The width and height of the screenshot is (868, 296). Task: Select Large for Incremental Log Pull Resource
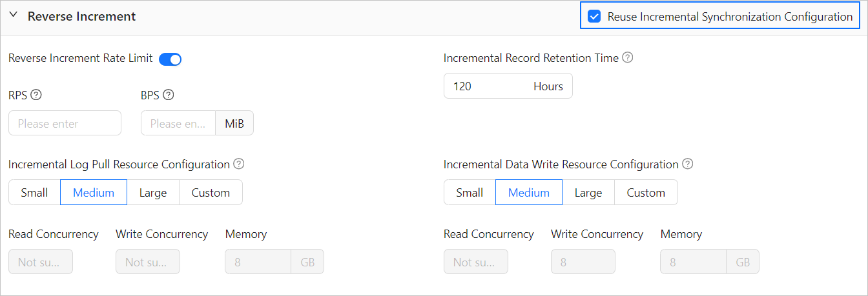pos(153,192)
